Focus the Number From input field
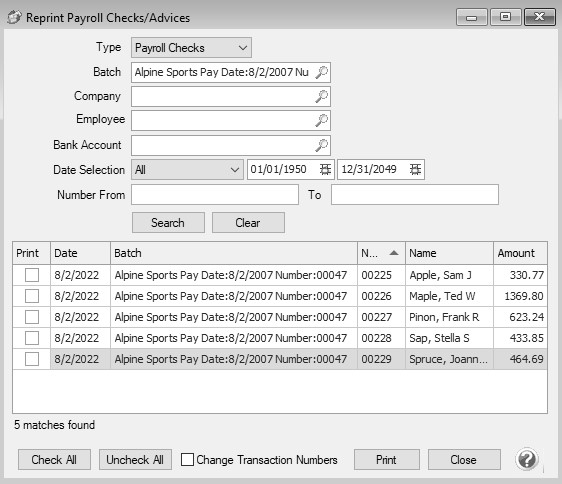562x484 pixels. 215,195
